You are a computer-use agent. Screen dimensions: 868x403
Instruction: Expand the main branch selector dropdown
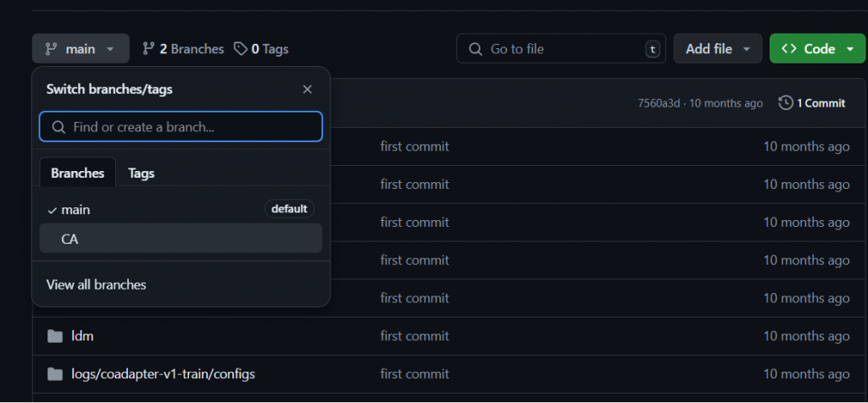[81, 48]
